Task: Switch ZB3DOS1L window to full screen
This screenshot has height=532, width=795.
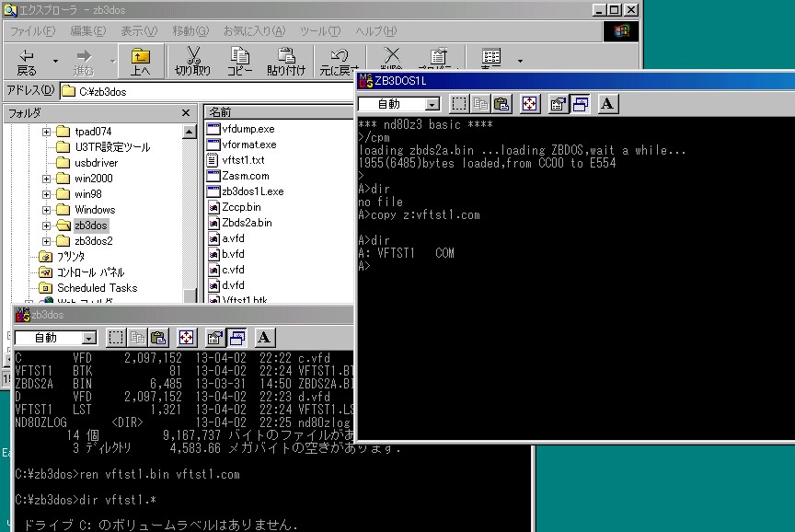Action: point(529,104)
